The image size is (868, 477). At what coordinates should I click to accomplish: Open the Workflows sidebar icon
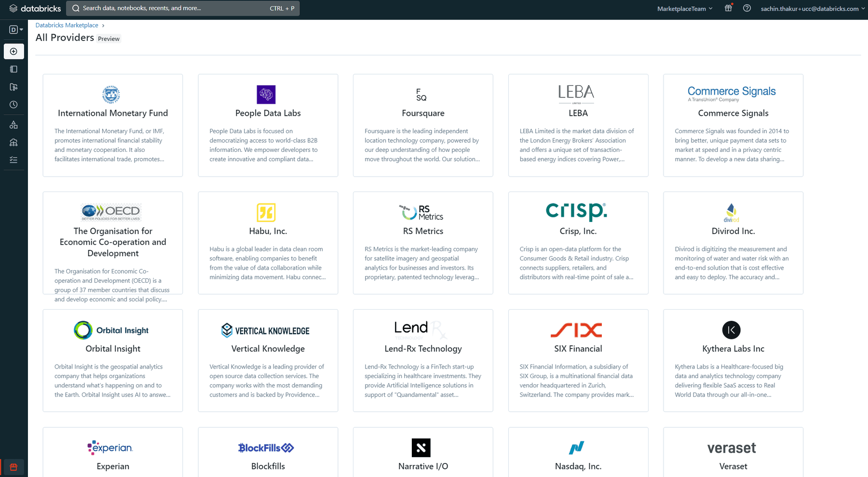pyautogui.click(x=14, y=160)
